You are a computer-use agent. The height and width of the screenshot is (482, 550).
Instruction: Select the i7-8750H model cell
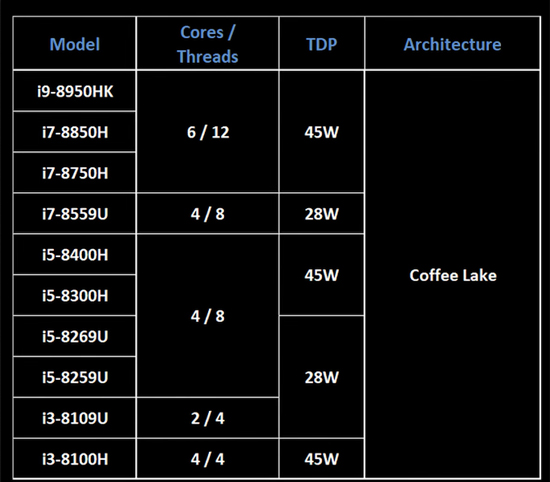[74, 173]
